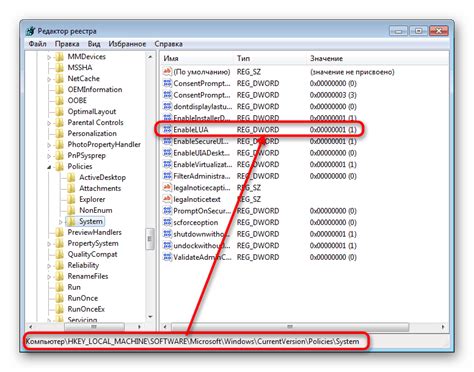This screenshot has height=372, width=474.
Task: Click the legalnoticetext string value icon
Action: (167, 199)
